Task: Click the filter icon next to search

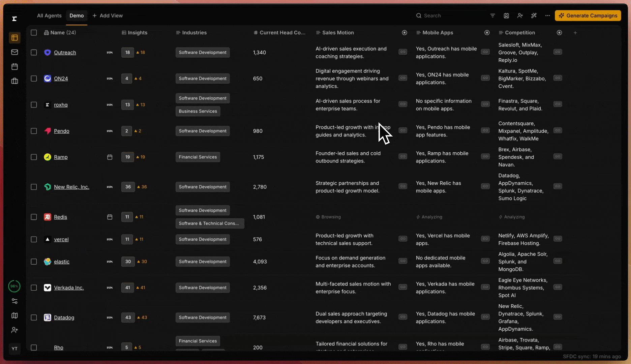Action: 492,16
